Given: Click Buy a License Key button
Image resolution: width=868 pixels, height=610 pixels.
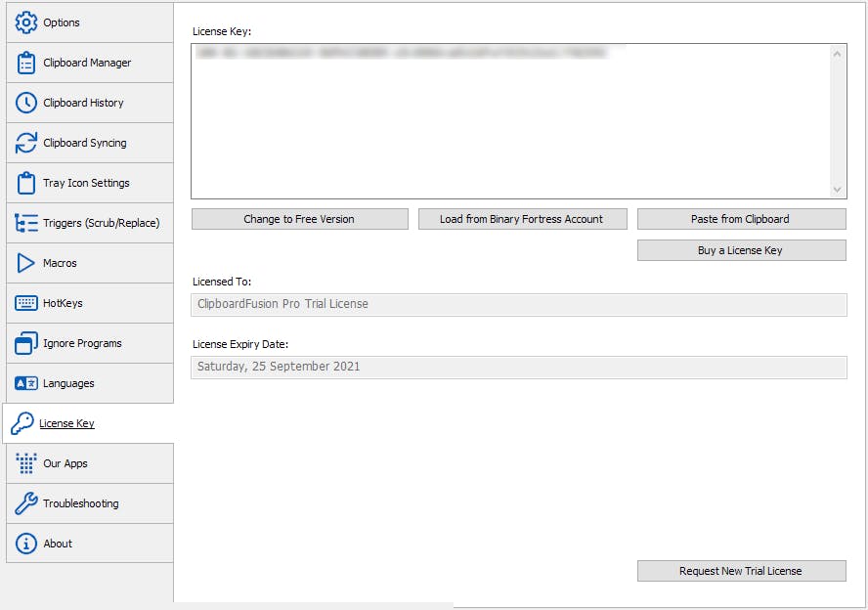Looking at the screenshot, I should point(741,250).
